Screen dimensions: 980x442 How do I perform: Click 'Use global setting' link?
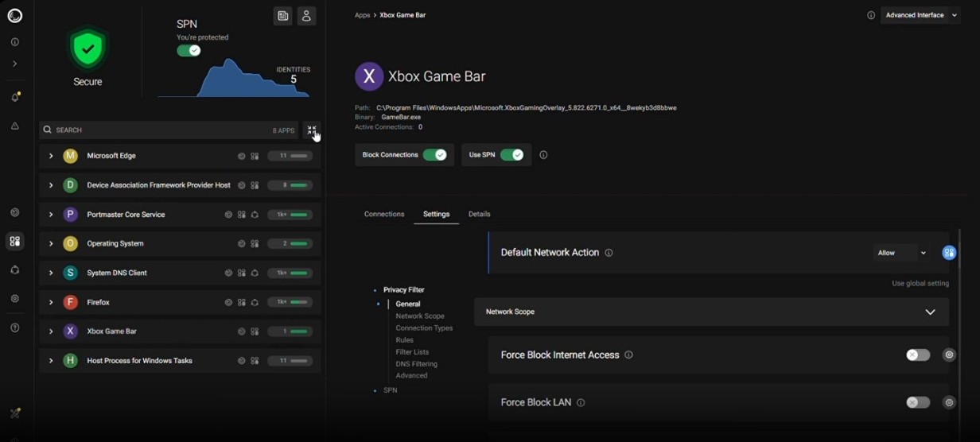click(920, 283)
